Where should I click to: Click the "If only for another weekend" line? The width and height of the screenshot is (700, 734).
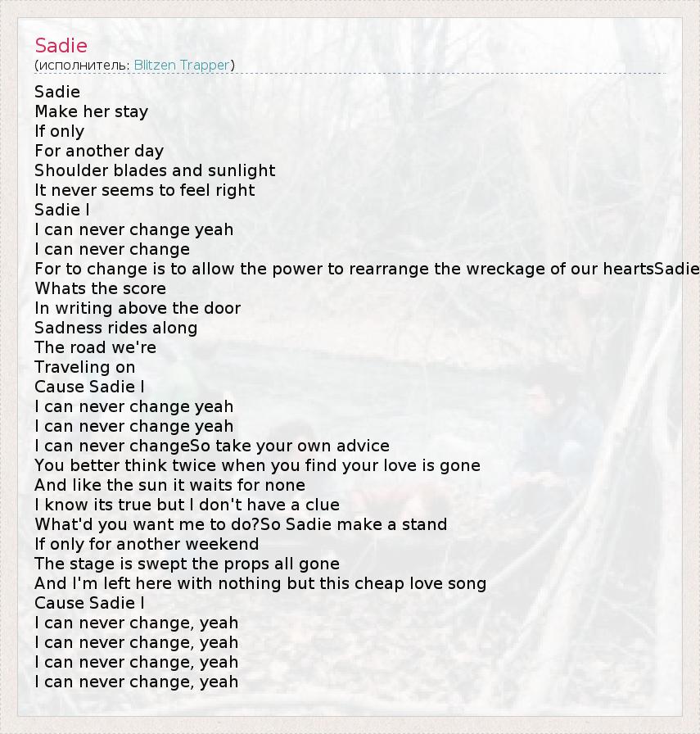click(147, 544)
